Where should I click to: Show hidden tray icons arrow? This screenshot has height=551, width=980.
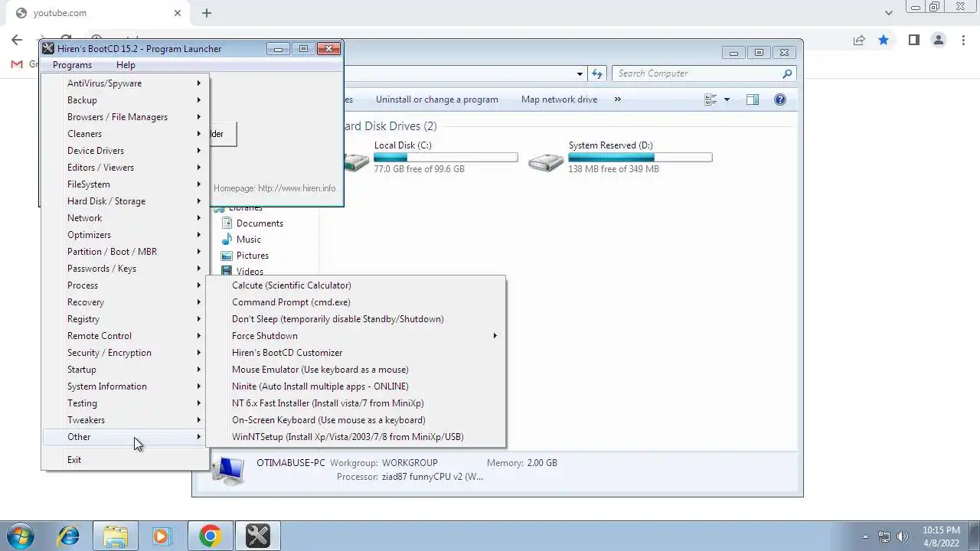pos(866,537)
